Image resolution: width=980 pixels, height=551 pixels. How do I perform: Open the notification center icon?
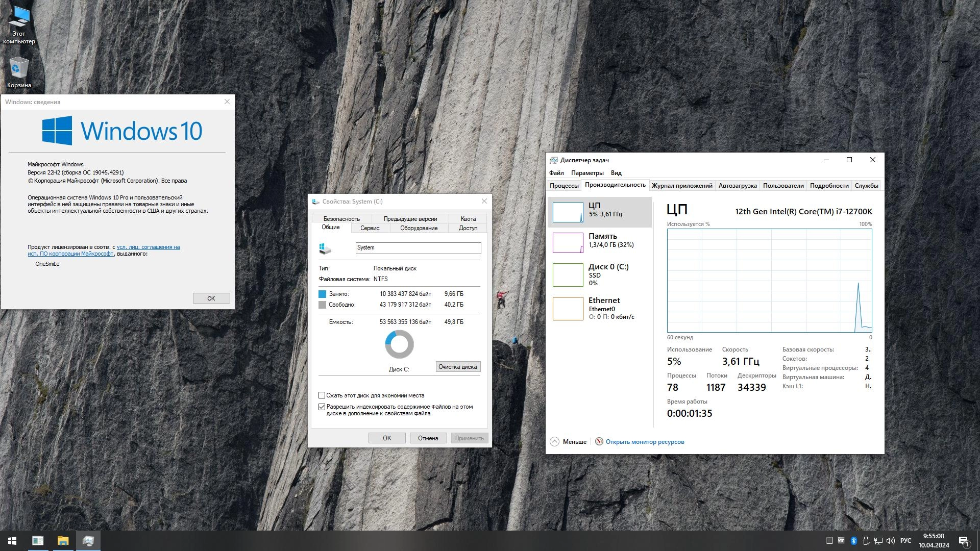[964, 541]
